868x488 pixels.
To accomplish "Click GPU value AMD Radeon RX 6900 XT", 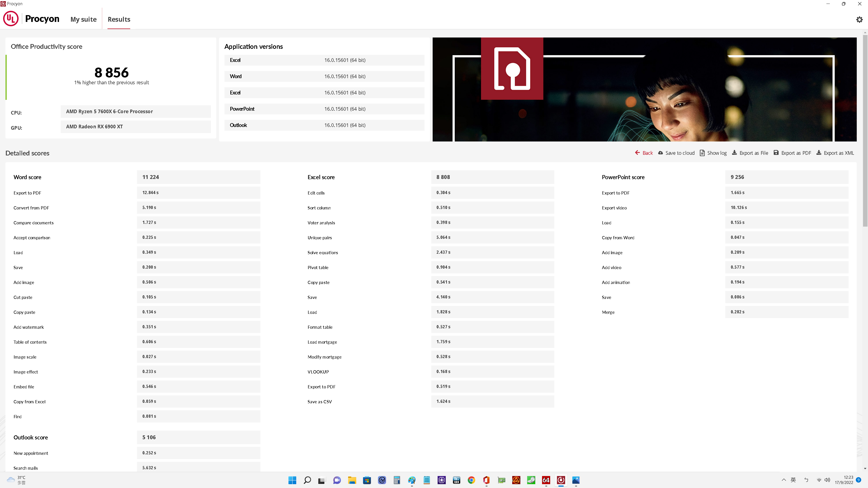I will 135,127.
